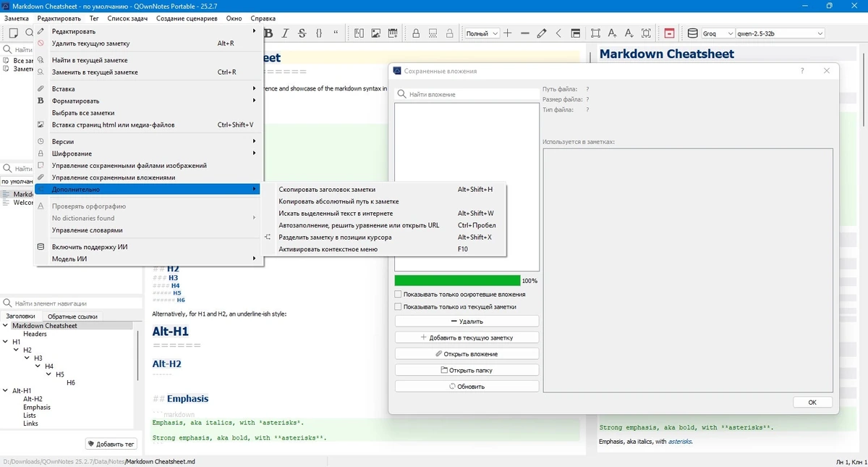Click the insert image toolbar icon
The width and height of the screenshot is (868, 467).
point(376,33)
